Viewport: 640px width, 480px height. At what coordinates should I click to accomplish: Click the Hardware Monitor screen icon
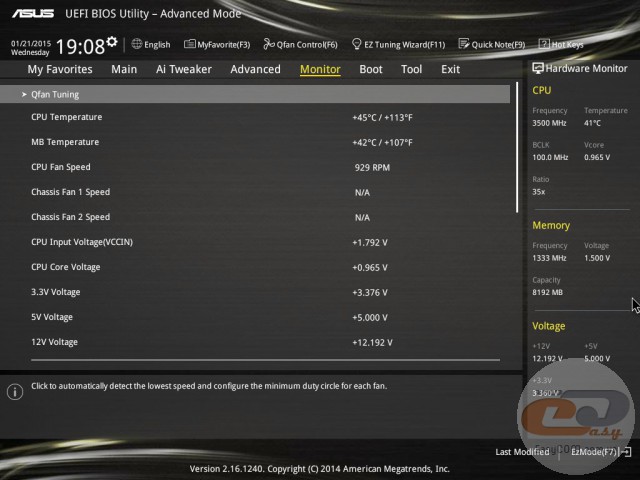[x=538, y=68]
